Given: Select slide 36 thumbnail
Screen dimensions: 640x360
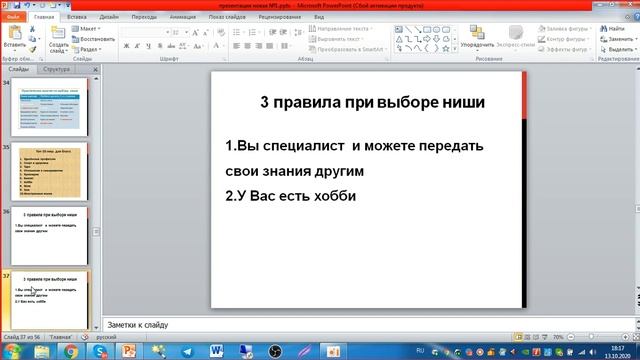Looking at the screenshot, I should pos(49,236).
